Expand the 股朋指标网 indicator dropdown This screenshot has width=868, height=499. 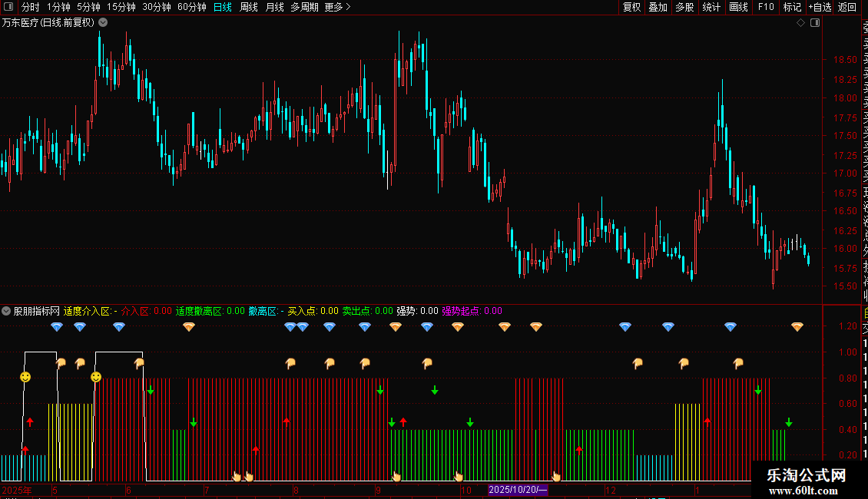(x=7, y=311)
